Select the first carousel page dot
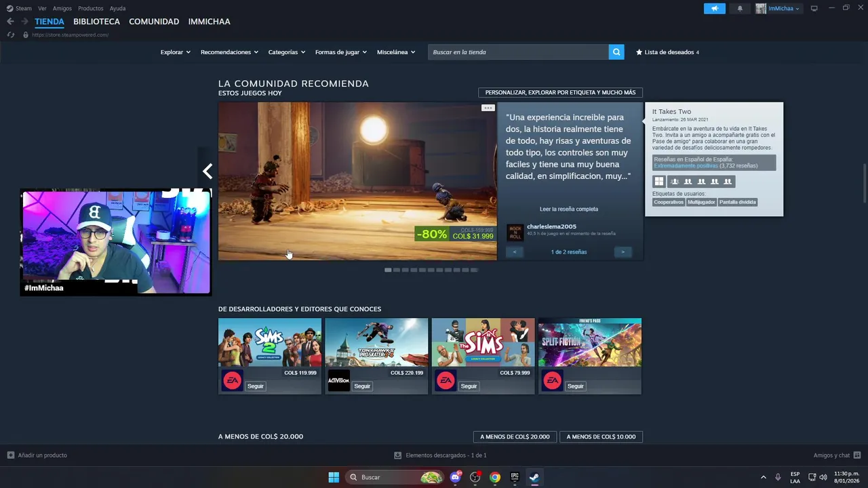The image size is (868, 488). [x=388, y=270]
